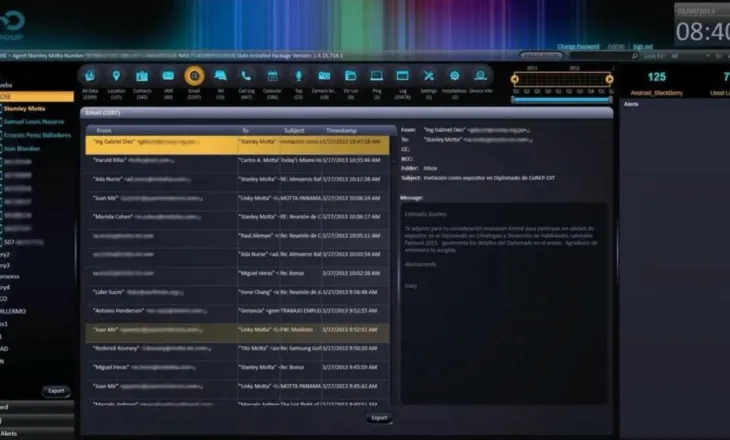Screen dimensions: 730x440
Task: Open the Look for All dropdown
Action: click(x=690, y=56)
